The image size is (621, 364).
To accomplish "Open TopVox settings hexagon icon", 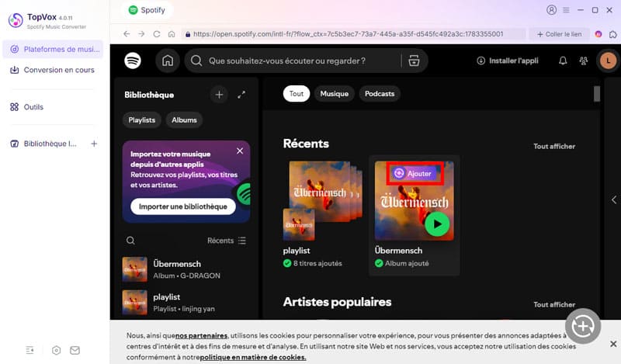I will 56,350.
